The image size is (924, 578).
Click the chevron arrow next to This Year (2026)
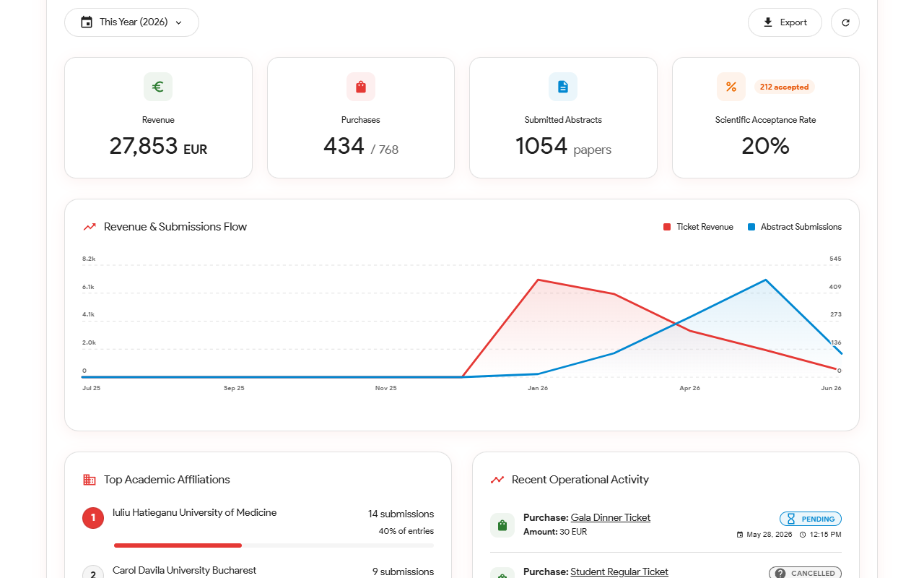click(x=178, y=22)
